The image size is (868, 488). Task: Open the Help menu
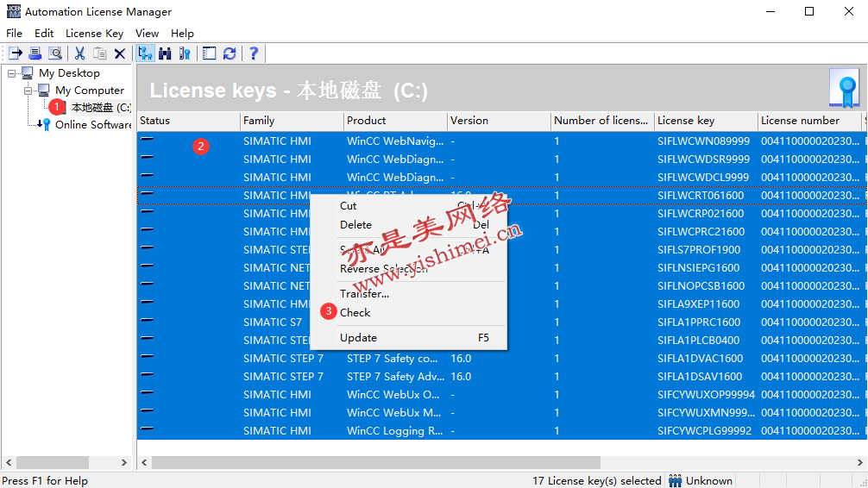(x=182, y=34)
